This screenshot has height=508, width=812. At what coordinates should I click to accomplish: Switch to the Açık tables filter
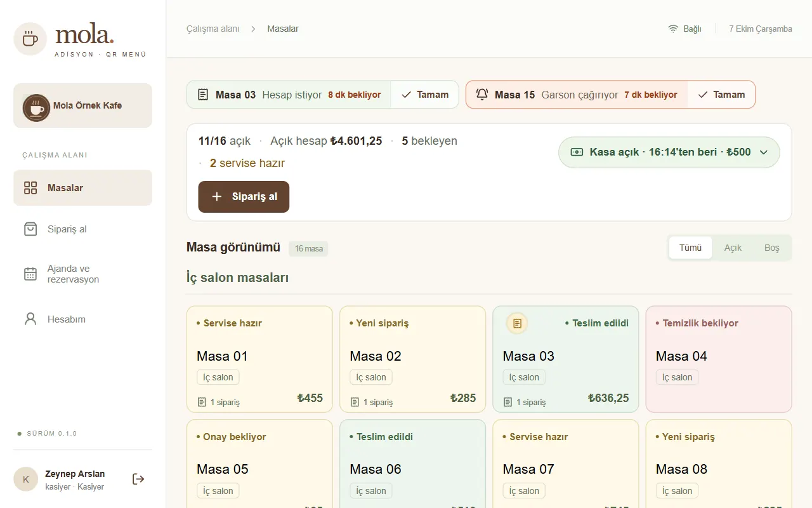tap(733, 248)
